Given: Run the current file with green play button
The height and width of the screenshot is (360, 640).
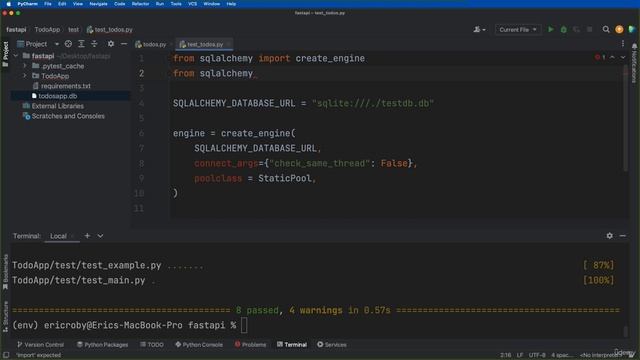Looking at the screenshot, I should coord(551,29).
